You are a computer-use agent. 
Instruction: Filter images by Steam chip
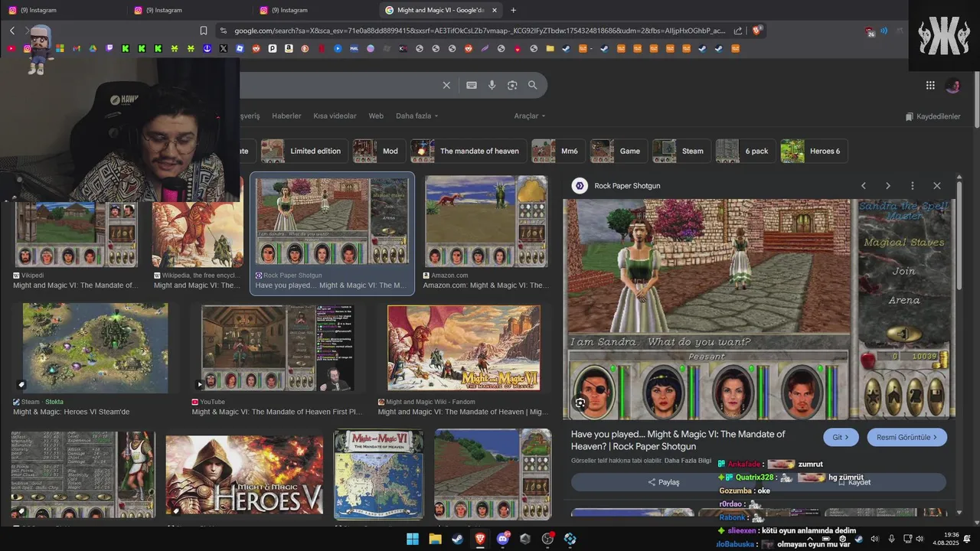click(x=681, y=151)
